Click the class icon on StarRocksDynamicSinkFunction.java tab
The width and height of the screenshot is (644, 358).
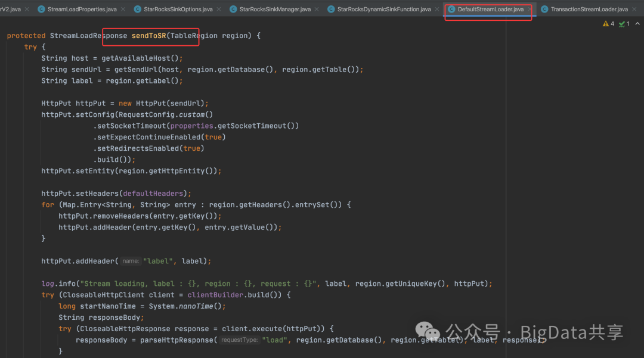click(331, 9)
